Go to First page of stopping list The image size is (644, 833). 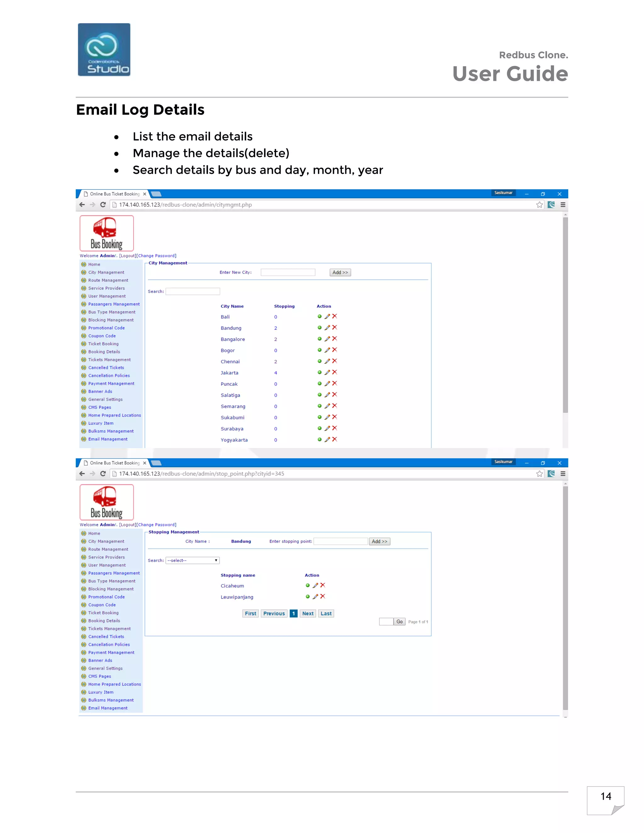coord(251,613)
